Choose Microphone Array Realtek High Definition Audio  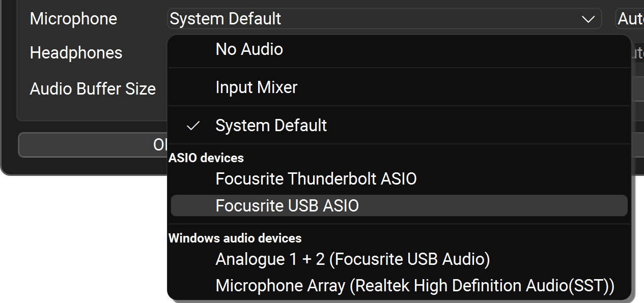click(414, 286)
